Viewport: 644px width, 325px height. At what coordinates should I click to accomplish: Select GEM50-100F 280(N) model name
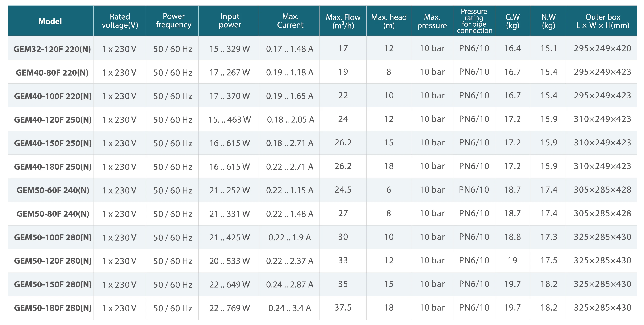[53, 237]
